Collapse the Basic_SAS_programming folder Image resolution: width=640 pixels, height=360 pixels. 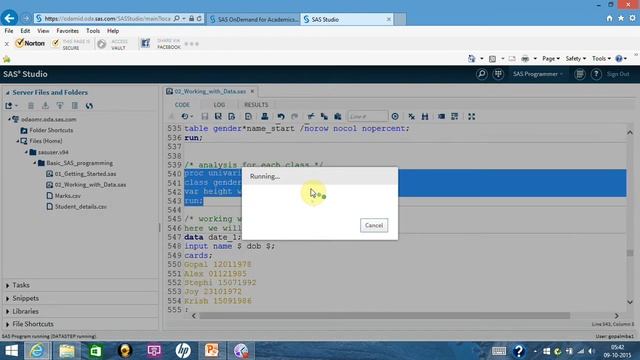pos(35,163)
